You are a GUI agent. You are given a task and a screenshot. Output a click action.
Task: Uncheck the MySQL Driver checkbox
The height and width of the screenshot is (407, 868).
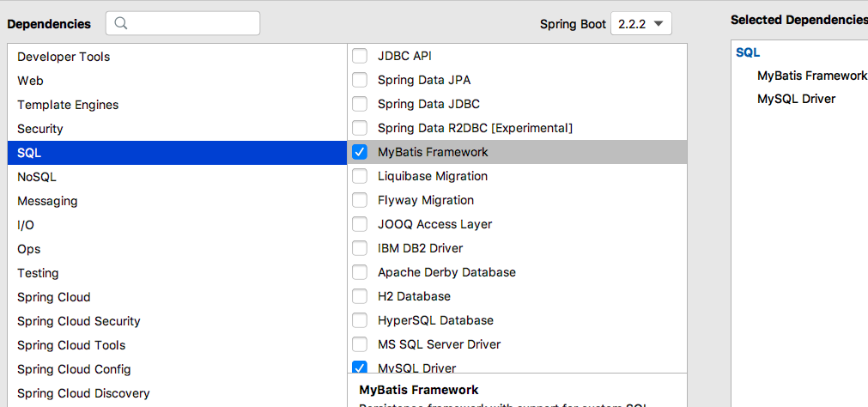point(360,368)
